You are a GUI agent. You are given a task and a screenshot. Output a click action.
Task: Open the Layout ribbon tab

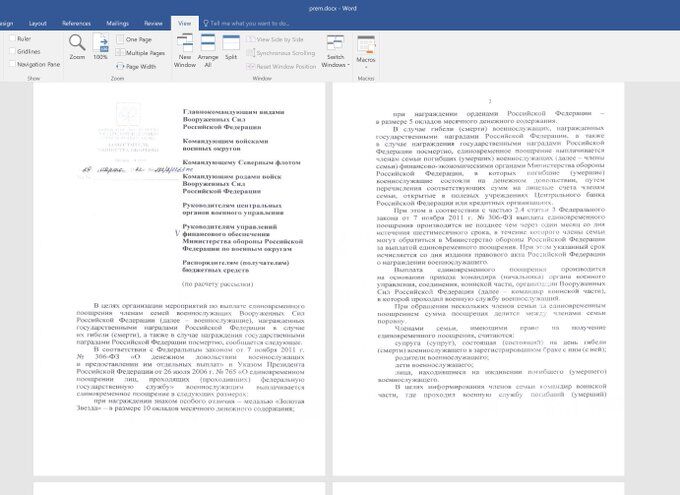[38, 23]
